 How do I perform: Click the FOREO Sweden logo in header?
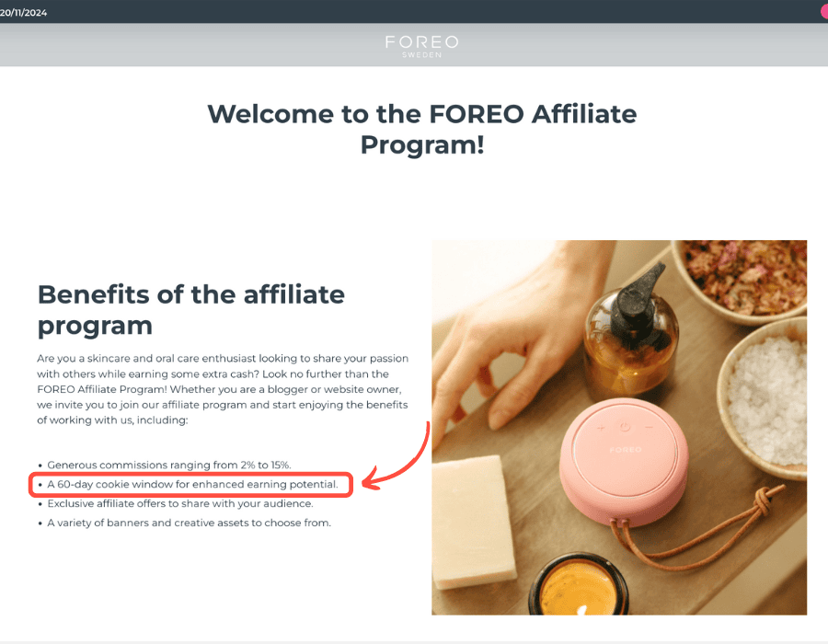[x=421, y=46]
